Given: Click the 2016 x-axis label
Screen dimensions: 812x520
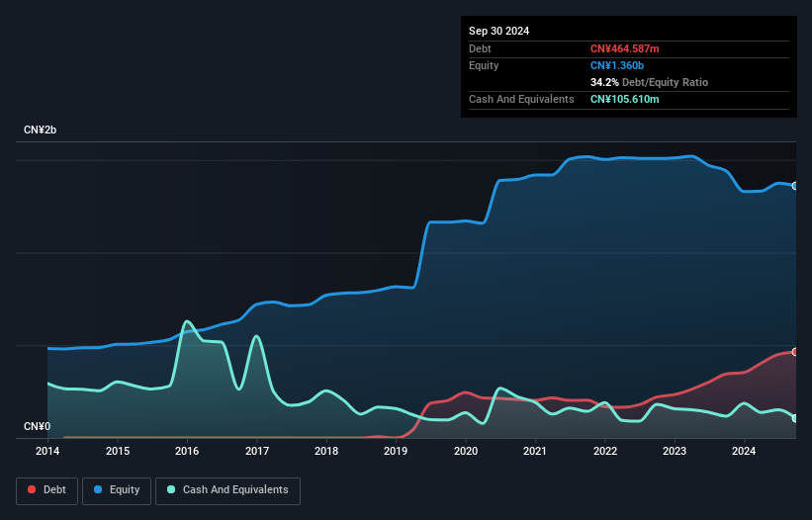Looking at the screenshot, I should pyautogui.click(x=187, y=451).
